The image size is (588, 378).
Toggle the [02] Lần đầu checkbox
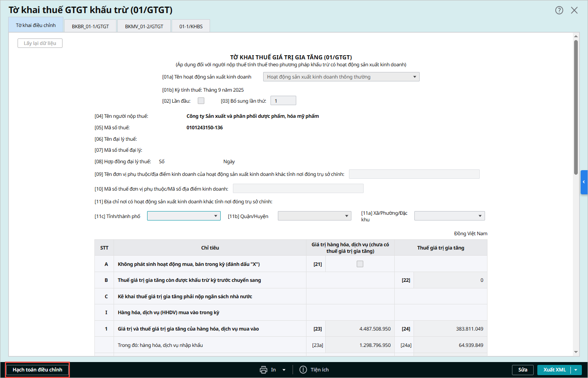tap(201, 101)
